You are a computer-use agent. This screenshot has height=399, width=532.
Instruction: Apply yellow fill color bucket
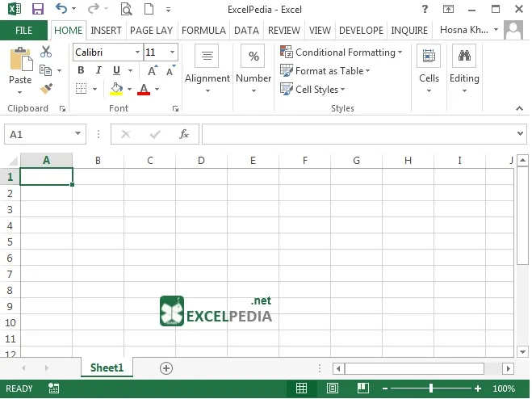coord(116,89)
